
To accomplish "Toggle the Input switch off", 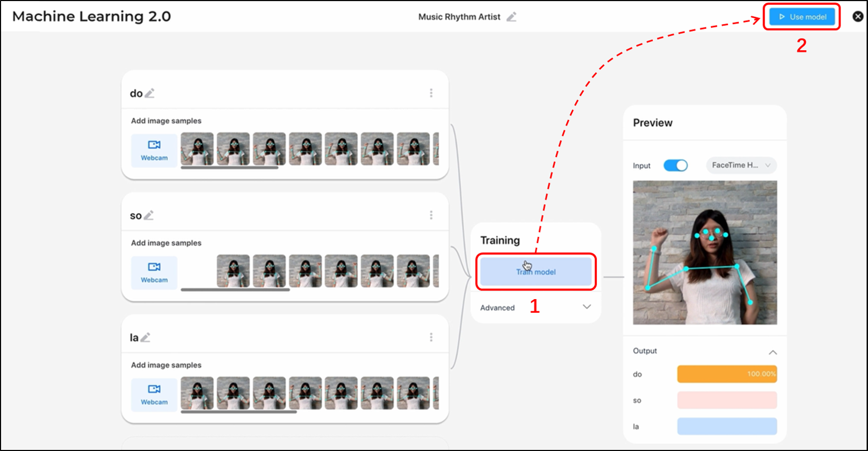I will point(675,166).
